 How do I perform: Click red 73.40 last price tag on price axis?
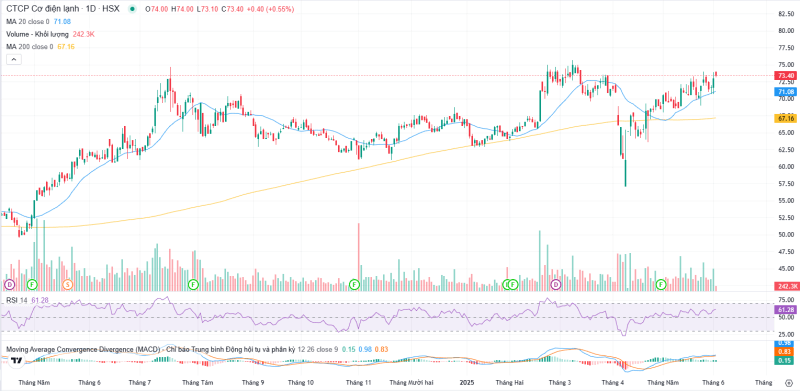(785, 76)
